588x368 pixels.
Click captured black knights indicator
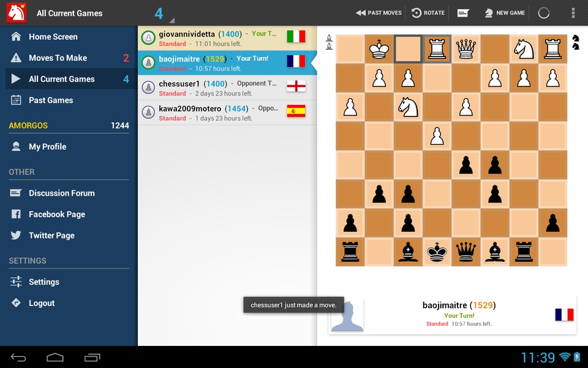point(576,42)
